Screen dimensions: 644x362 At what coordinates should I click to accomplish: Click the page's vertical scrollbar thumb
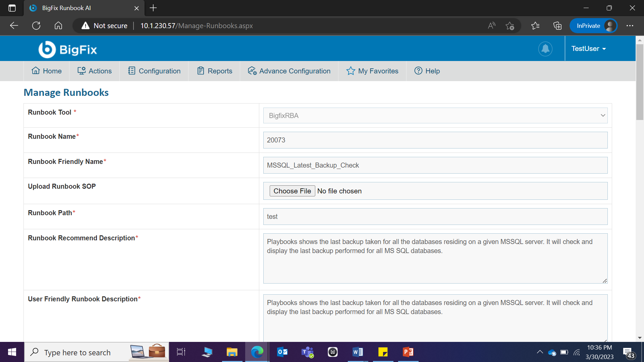point(640,82)
